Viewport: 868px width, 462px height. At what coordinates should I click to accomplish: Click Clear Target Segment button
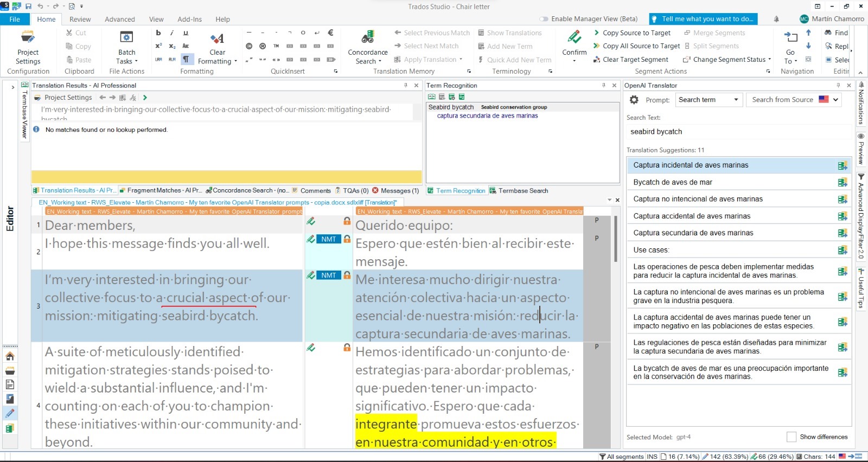635,60
